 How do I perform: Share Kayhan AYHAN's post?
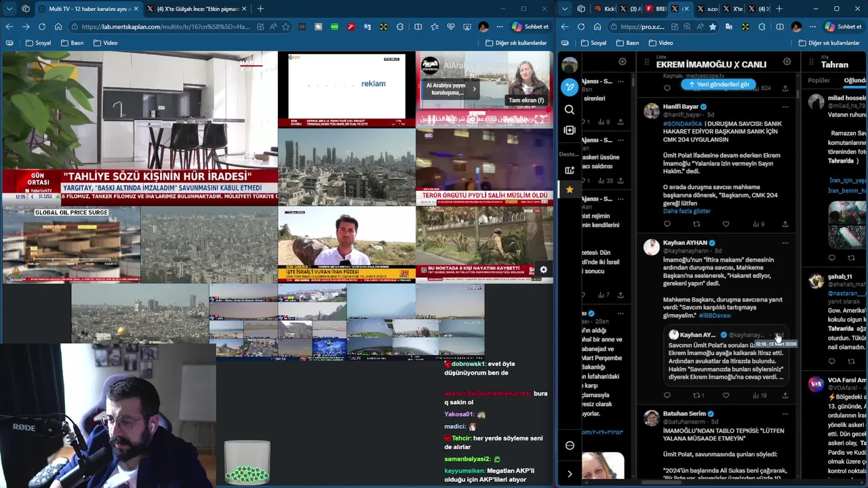click(785, 395)
